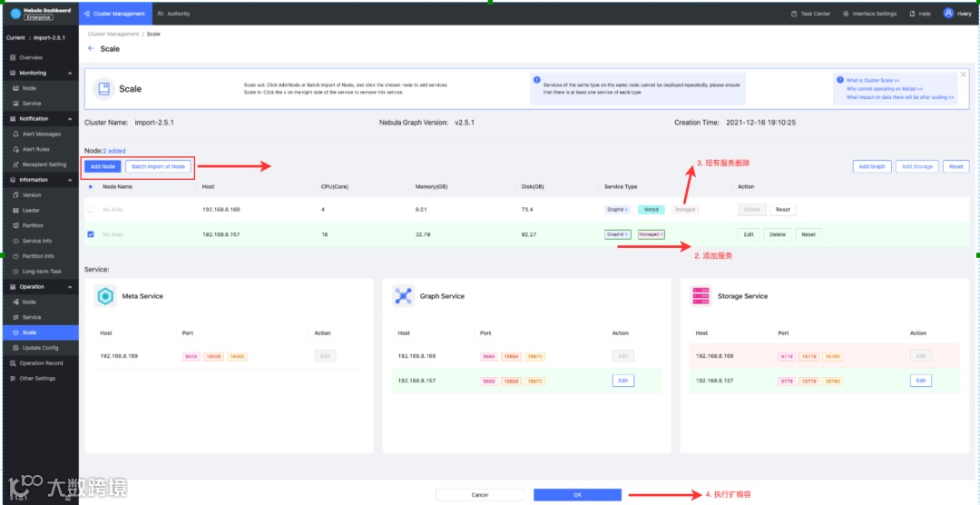Screen dimensions: 980x505
Task: Remove Graphd service from node 192.168.8.157
Action: pyautogui.click(x=626, y=234)
